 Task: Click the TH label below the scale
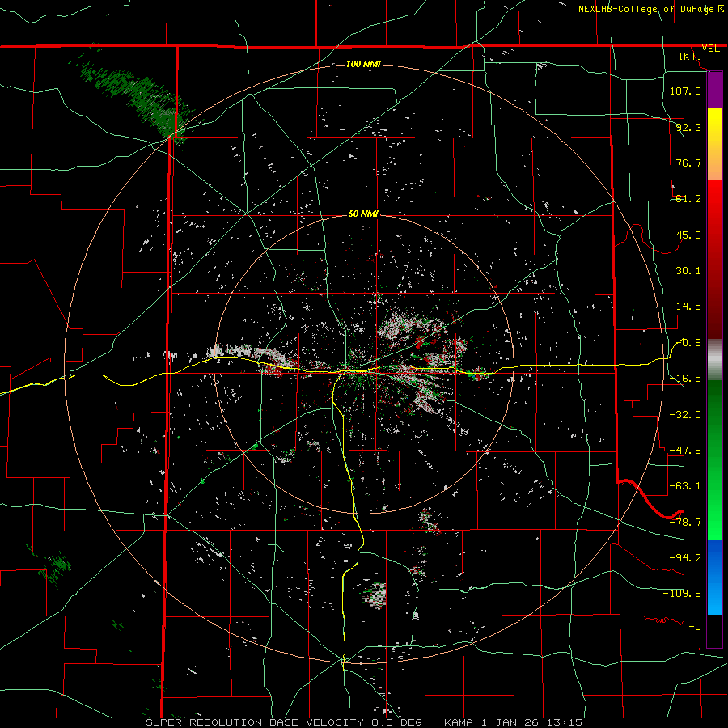(695, 630)
